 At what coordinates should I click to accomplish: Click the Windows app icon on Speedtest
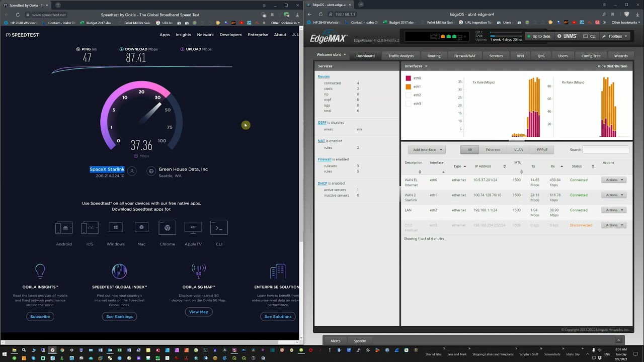click(x=116, y=228)
